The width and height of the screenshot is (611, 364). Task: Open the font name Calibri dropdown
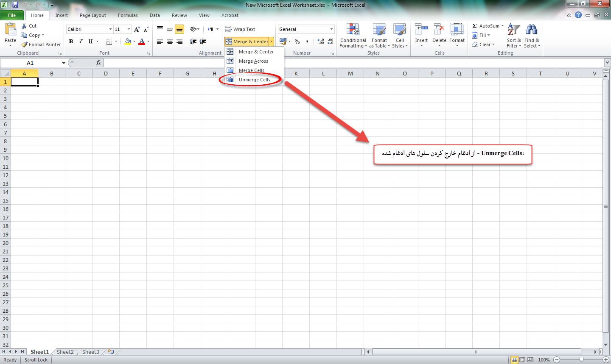pos(110,29)
